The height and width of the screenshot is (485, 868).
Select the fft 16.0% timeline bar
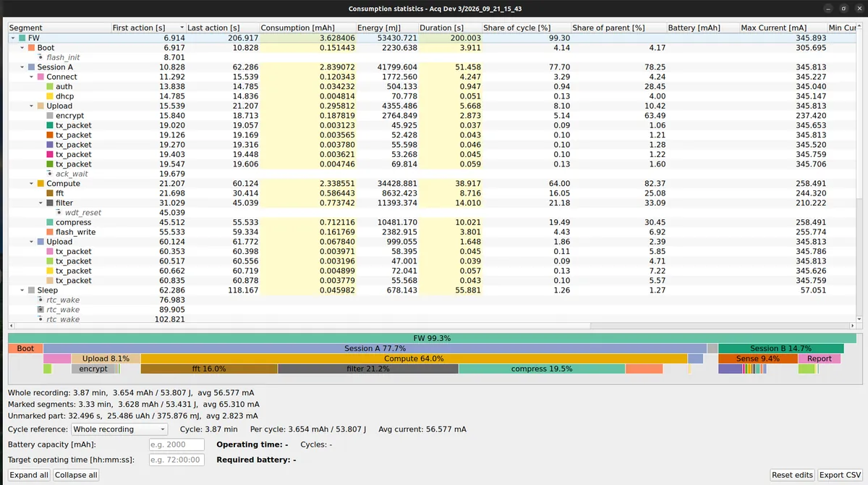(x=209, y=368)
